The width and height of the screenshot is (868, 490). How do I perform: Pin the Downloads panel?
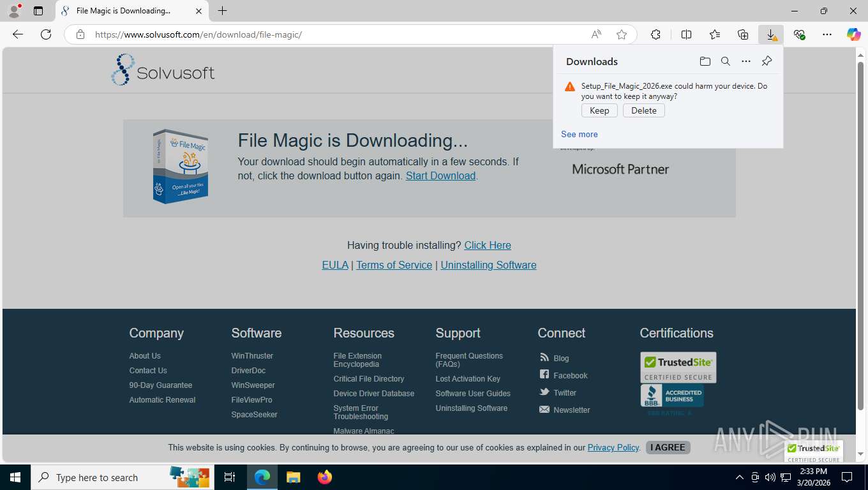767,61
